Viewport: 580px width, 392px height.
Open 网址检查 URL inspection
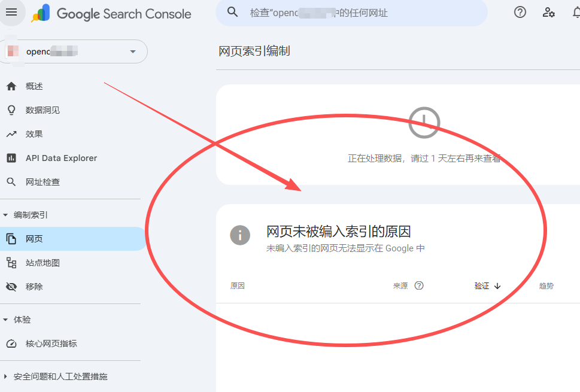coord(42,181)
